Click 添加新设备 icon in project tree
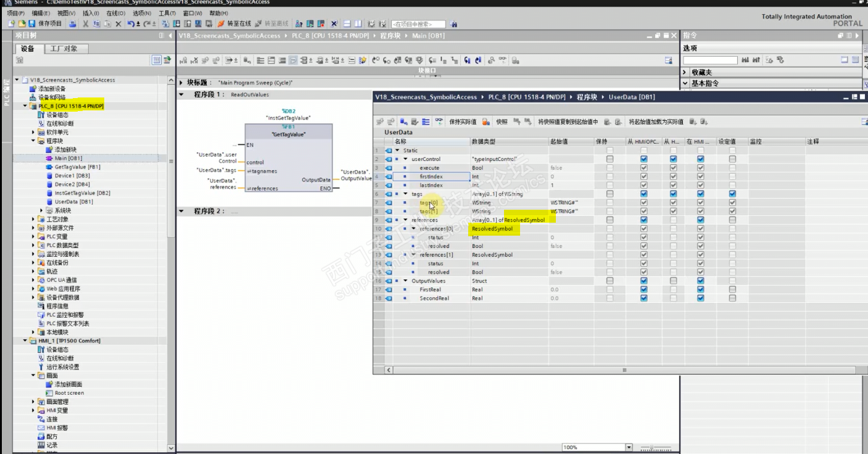 33,89
